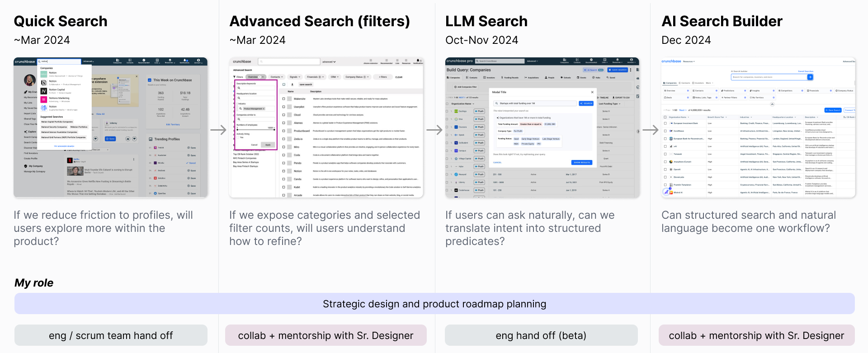The width and height of the screenshot is (868, 353).
Task: Click the Duolingo logo in results table
Action: coord(457,111)
